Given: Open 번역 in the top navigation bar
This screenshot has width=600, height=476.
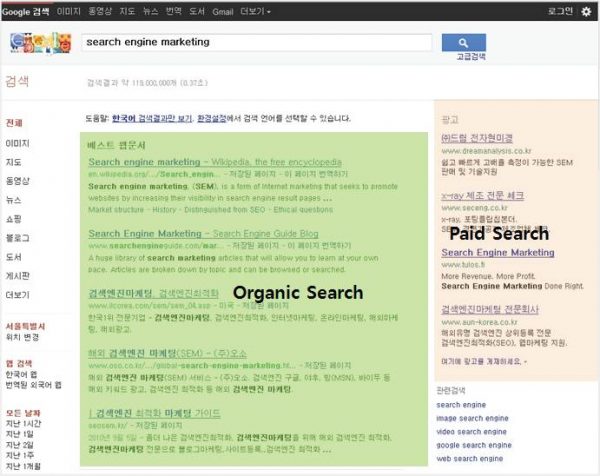Looking at the screenshot, I should coord(174,11).
